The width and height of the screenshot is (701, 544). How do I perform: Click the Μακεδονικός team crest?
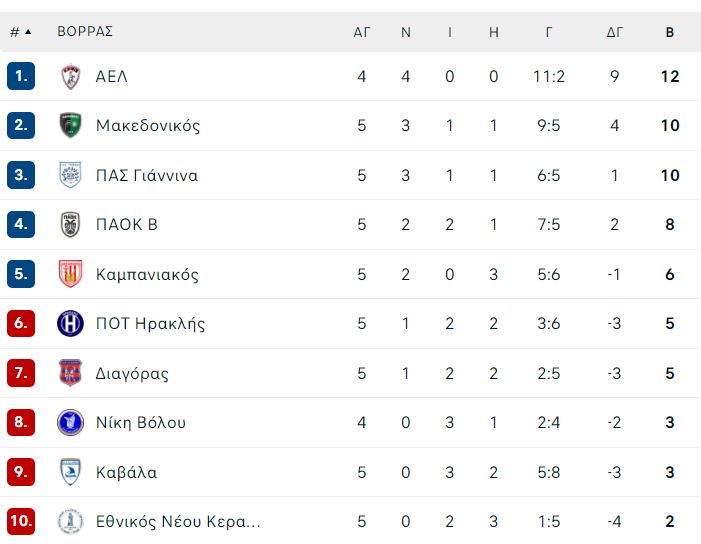pyautogui.click(x=71, y=126)
